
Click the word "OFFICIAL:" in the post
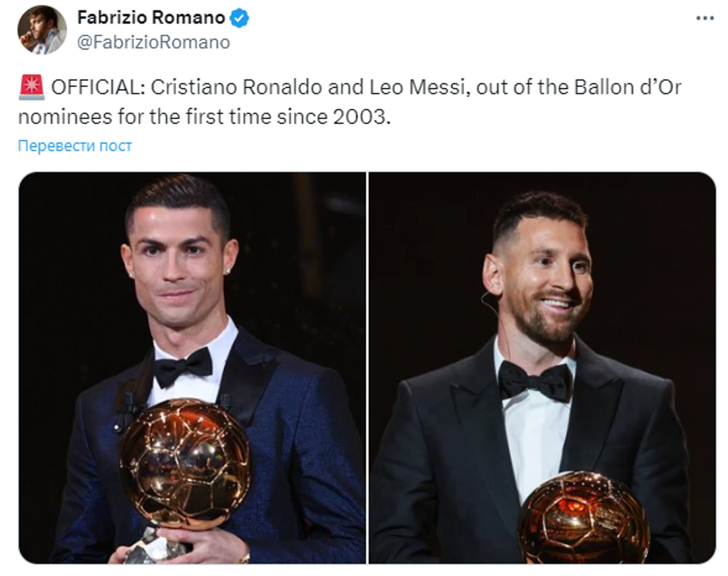[98, 87]
